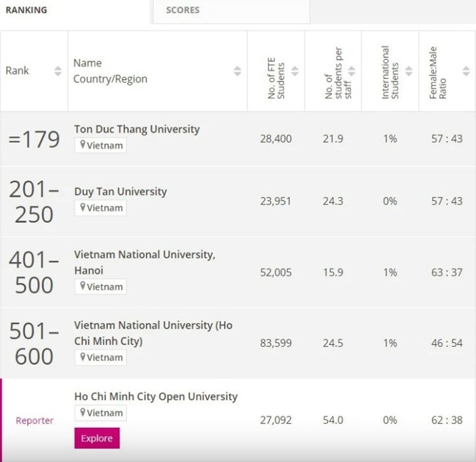
Task: Click FTE students value 23,951
Action: [x=276, y=201]
